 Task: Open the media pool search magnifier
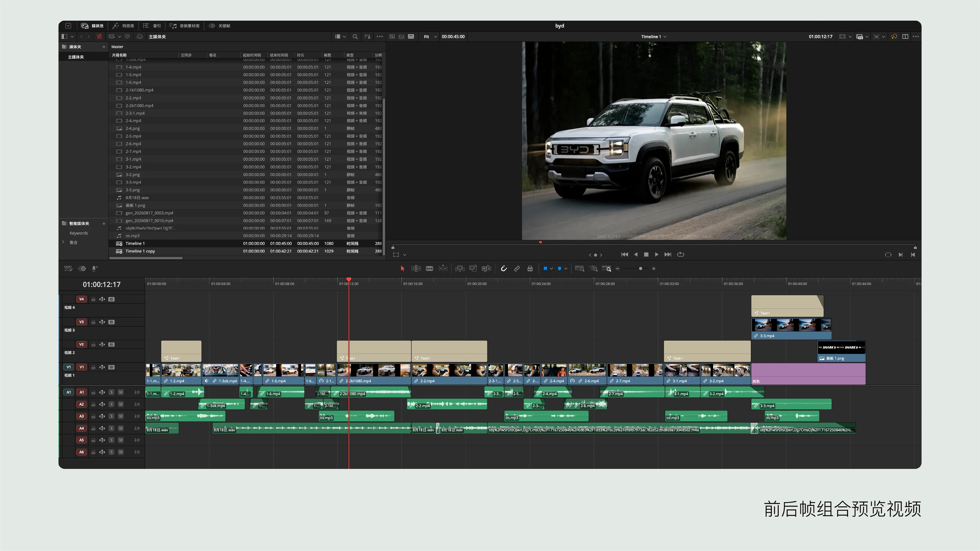click(355, 36)
